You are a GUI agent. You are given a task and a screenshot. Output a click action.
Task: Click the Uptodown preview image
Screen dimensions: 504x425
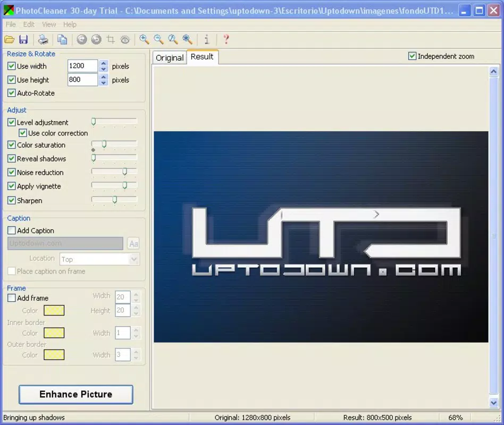click(x=321, y=237)
